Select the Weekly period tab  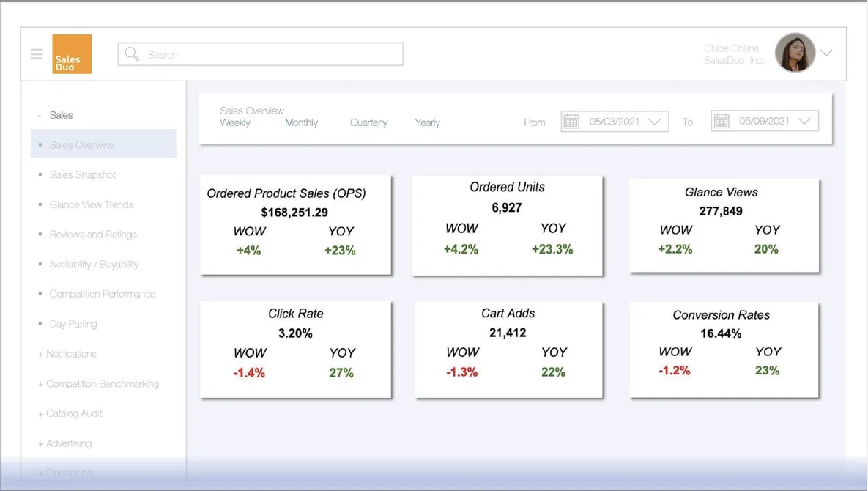point(234,123)
